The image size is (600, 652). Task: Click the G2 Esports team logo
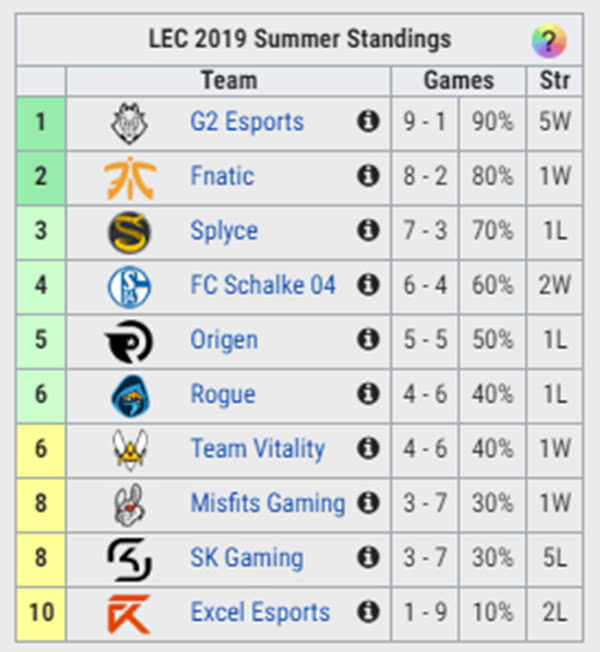pyautogui.click(x=130, y=123)
